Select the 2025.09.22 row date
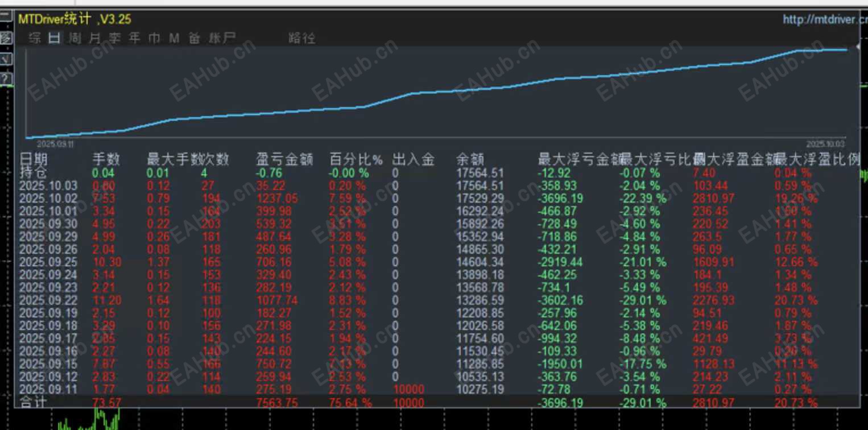The height and width of the screenshot is (430, 868). pyautogui.click(x=48, y=300)
